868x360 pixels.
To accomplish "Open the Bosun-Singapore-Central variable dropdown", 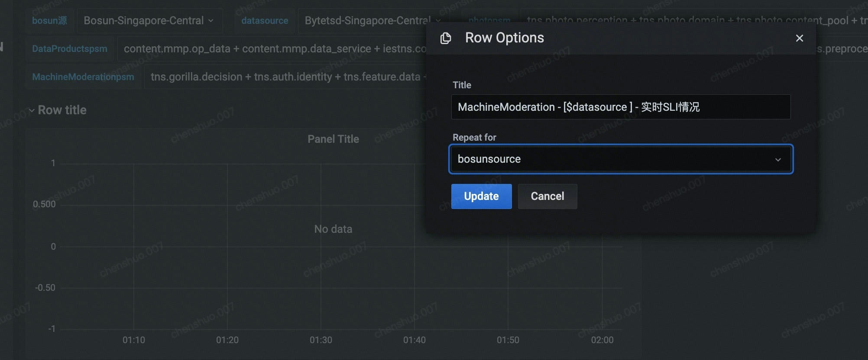I will pos(149,21).
